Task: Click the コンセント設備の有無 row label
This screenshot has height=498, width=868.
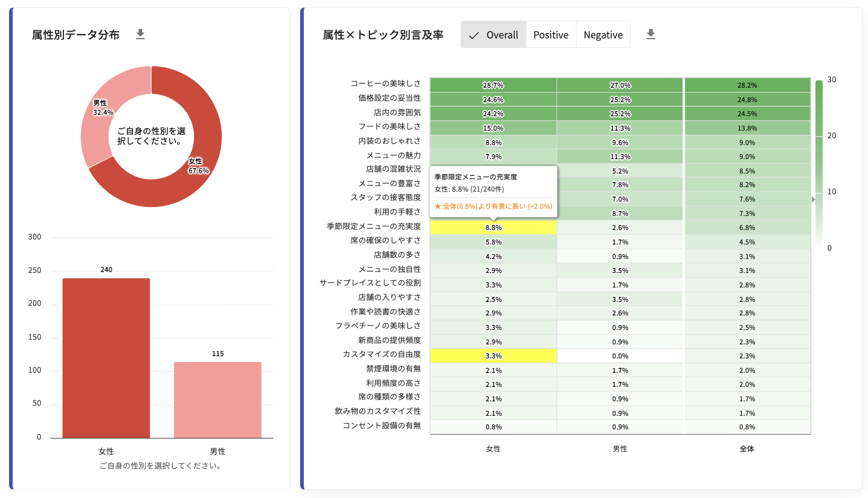Action: click(x=382, y=425)
